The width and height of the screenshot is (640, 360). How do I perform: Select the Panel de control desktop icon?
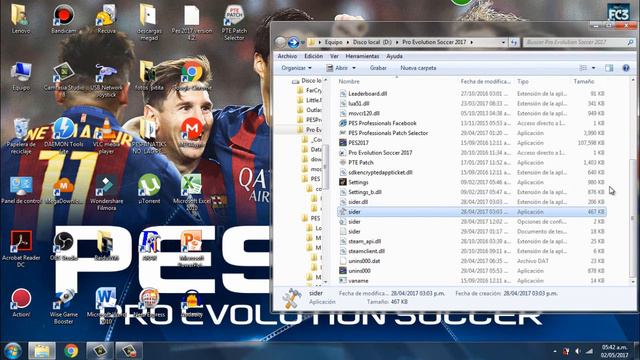coord(21,189)
